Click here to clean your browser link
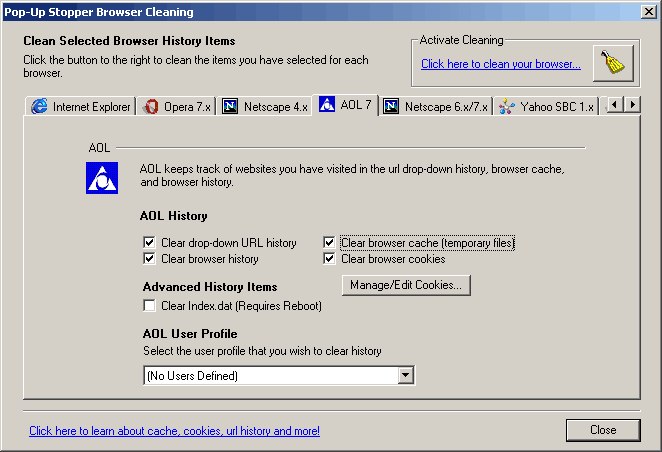 [501, 64]
